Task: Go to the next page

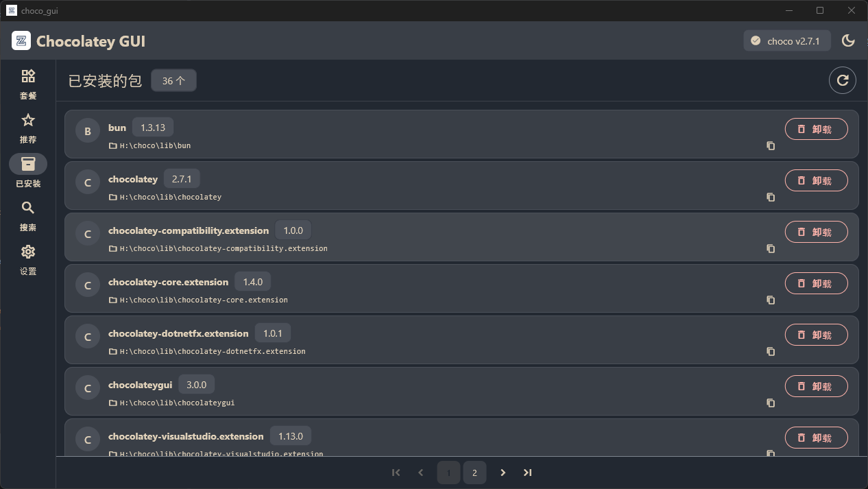Action: pyautogui.click(x=503, y=473)
